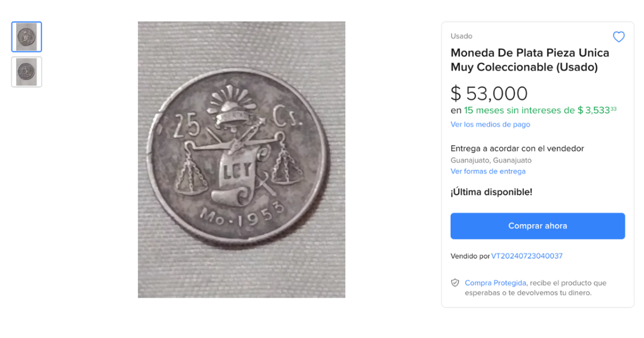Viewport: 644px width, 338px height.
Task: Visit seller VT20240723040037 profile
Action: (526, 256)
